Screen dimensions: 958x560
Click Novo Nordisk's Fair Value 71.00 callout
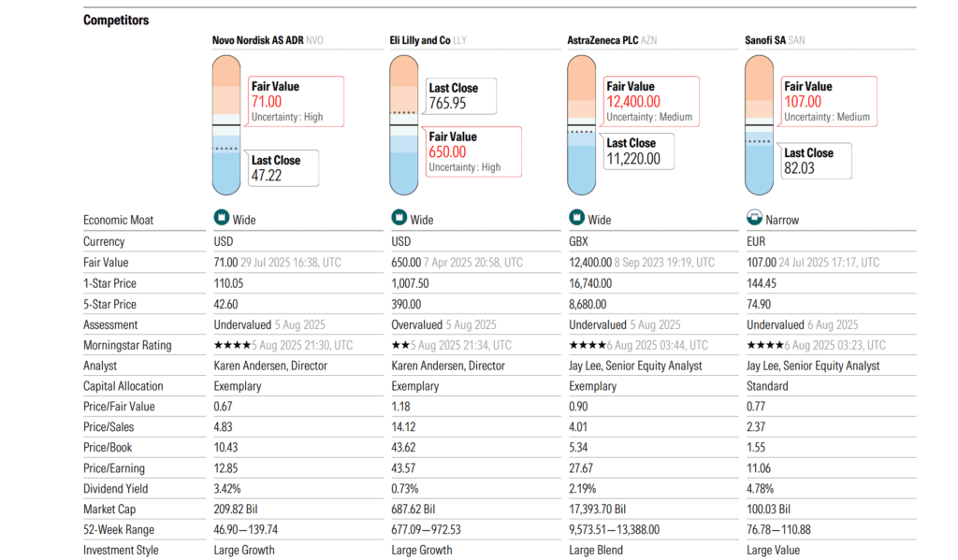[x=296, y=101]
